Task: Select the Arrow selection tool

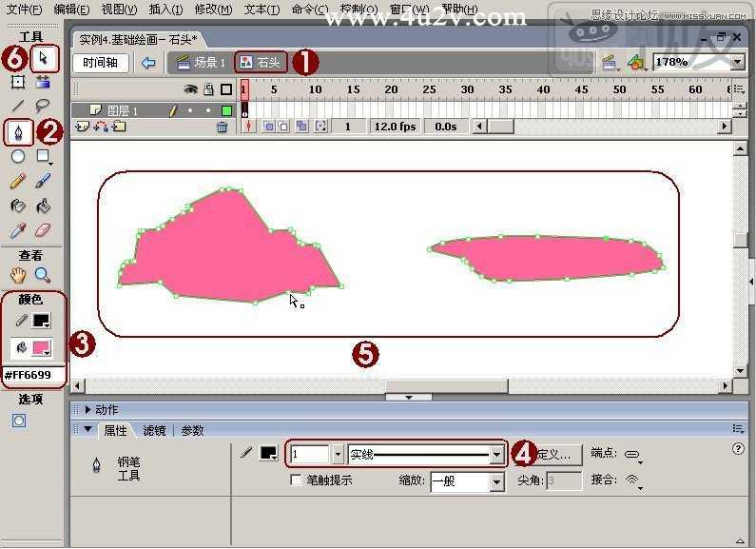Action: (45, 59)
